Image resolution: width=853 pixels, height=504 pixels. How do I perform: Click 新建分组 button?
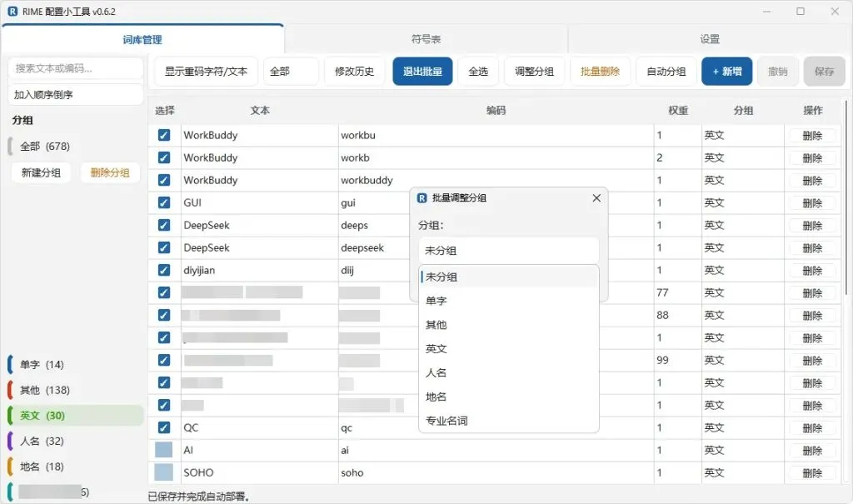[x=41, y=173]
